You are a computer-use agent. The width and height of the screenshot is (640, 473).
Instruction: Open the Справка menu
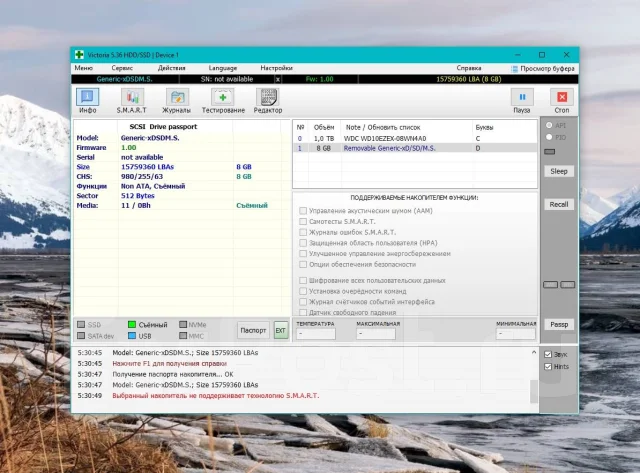click(x=469, y=68)
